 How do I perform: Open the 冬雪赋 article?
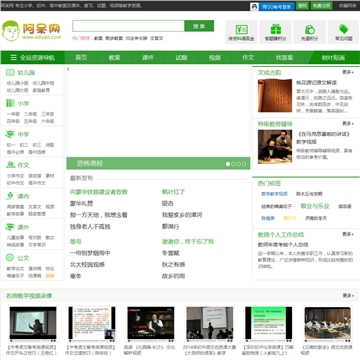point(171,253)
